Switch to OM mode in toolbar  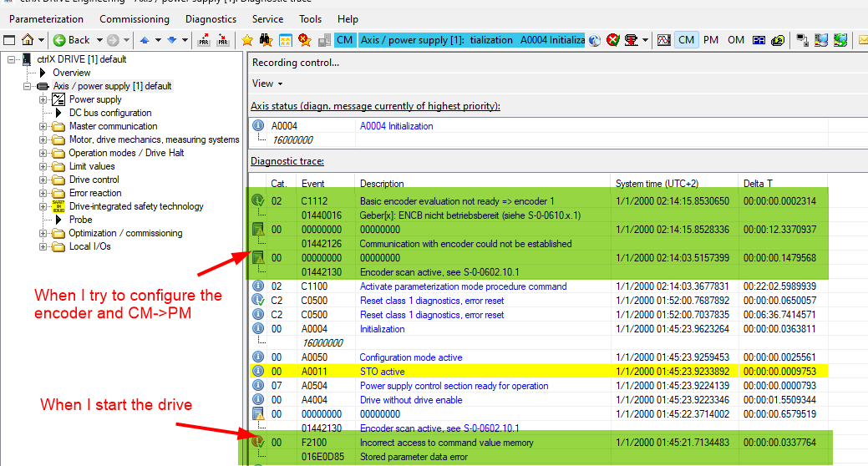coord(735,39)
